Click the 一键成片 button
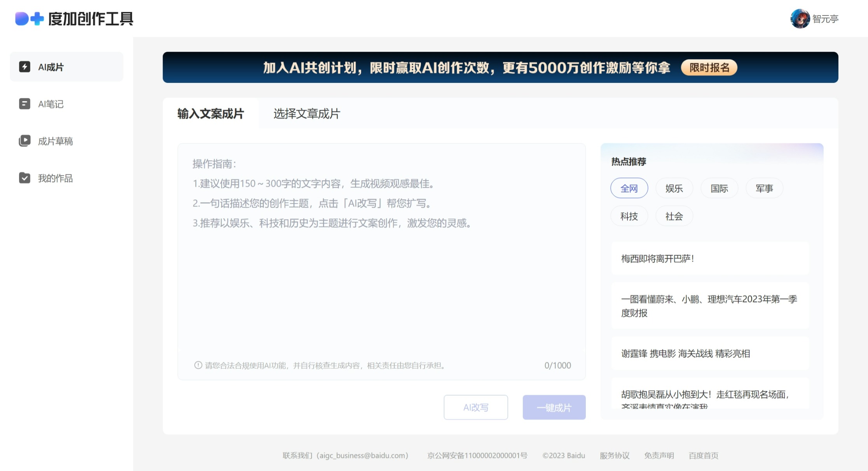The width and height of the screenshot is (868, 471). pyautogui.click(x=554, y=407)
